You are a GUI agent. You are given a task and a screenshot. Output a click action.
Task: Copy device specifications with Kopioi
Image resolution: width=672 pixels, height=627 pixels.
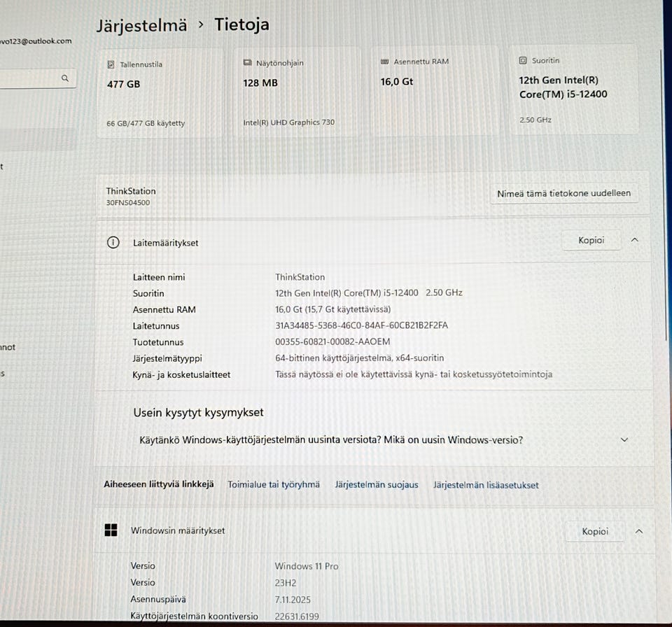coord(591,241)
